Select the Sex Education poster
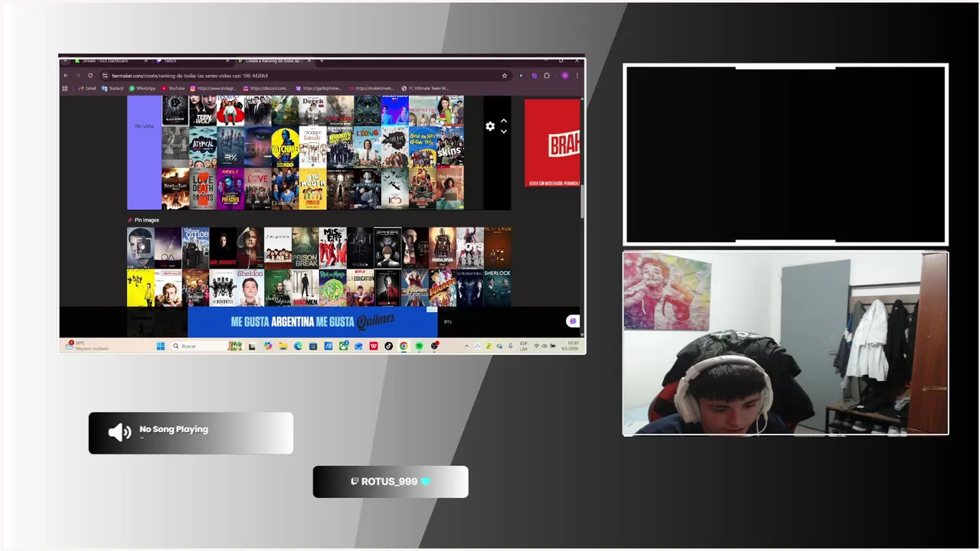This screenshot has width=980, height=551. (360, 288)
